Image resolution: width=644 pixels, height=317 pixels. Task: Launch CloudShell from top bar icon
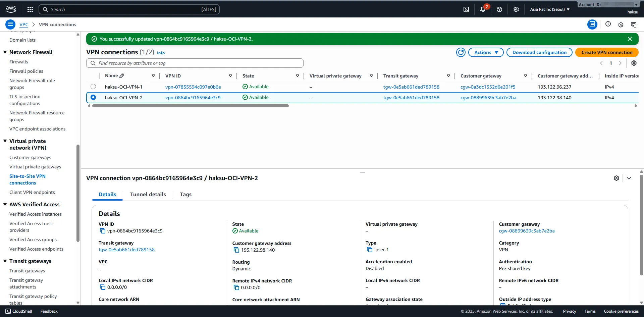[x=466, y=9]
